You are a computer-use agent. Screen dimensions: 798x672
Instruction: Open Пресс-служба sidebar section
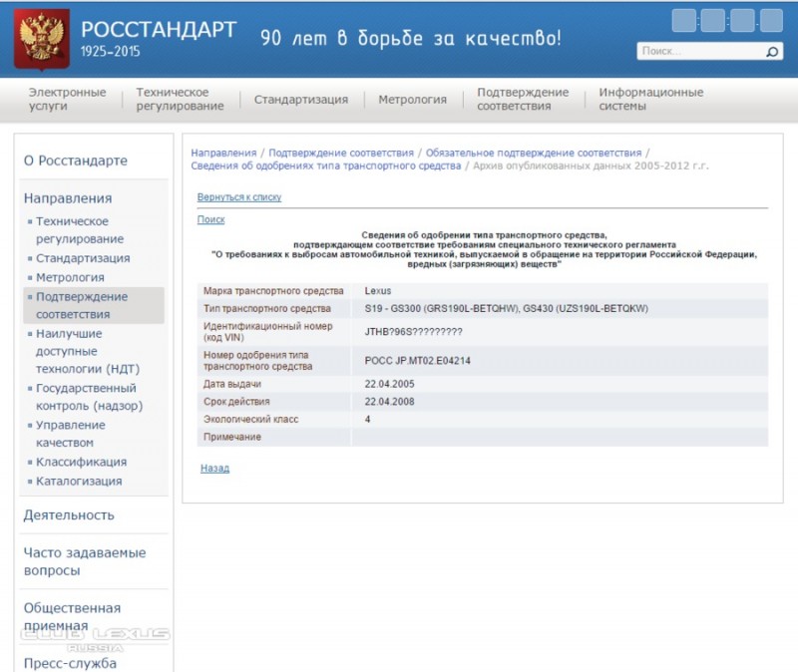click(x=70, y=663)
